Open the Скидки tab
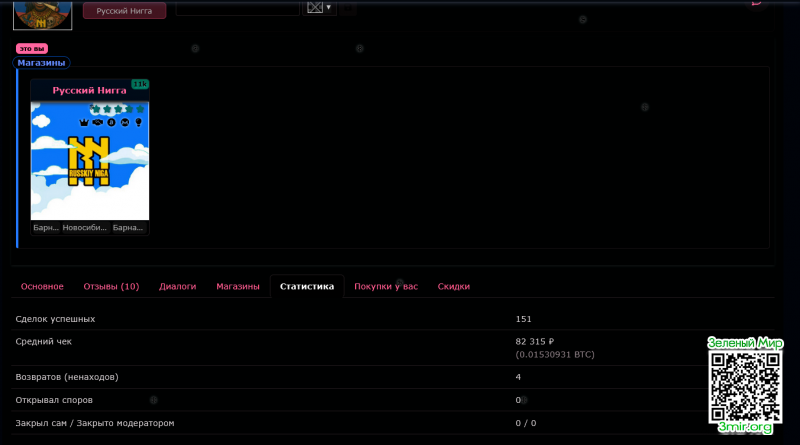800x445 pixels. [453, 286]
